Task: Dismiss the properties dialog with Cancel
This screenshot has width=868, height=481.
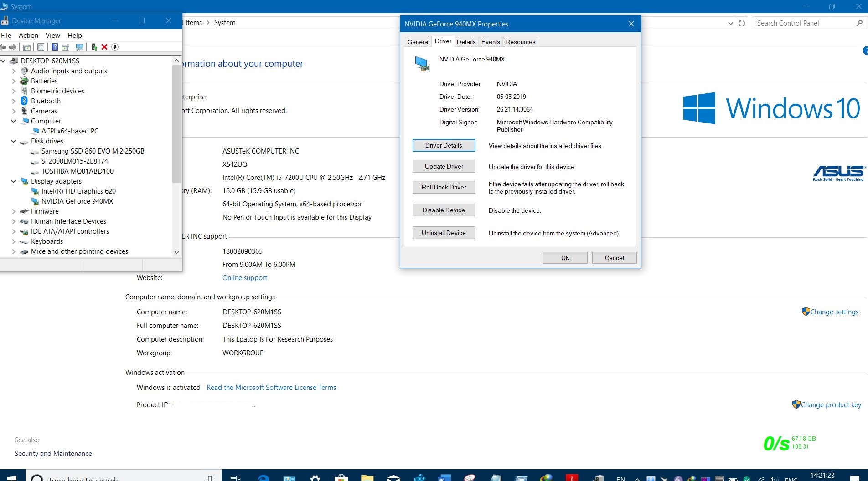Action: point(614,258)
